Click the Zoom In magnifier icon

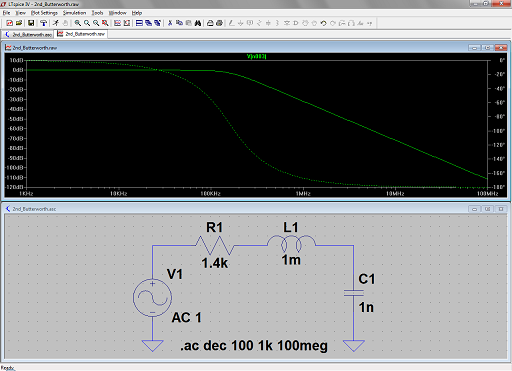point(78,23)
